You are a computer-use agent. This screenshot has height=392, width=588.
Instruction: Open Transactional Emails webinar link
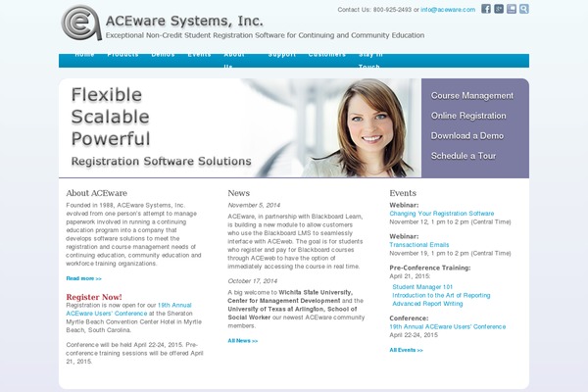(x=418, y=245)
